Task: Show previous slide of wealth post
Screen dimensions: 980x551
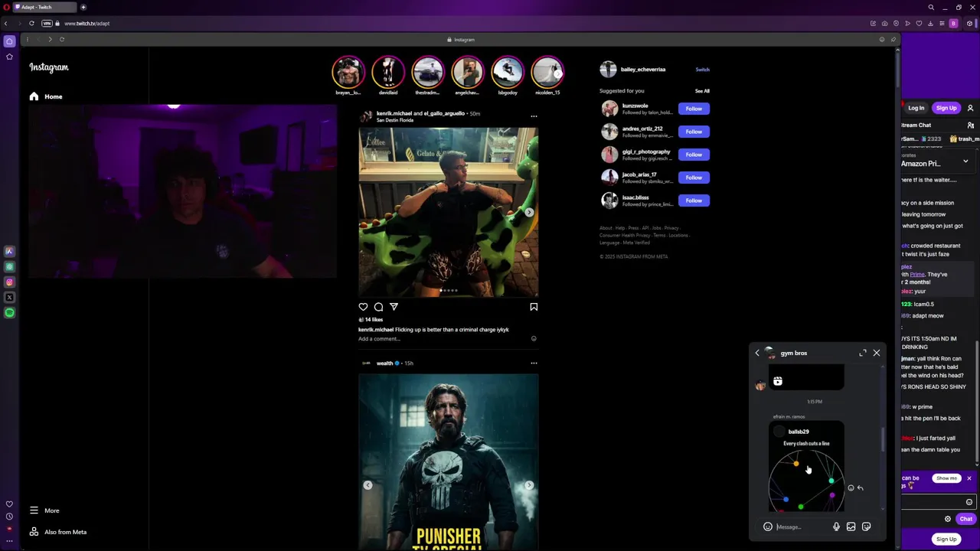Action: tap(367, 485)
